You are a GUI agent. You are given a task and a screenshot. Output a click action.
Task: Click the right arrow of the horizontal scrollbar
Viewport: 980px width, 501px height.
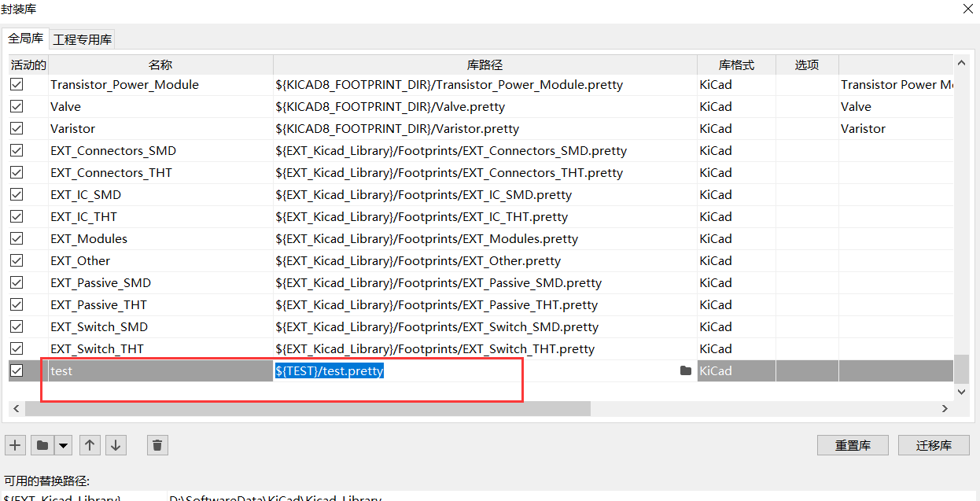[x=945, y=409]
